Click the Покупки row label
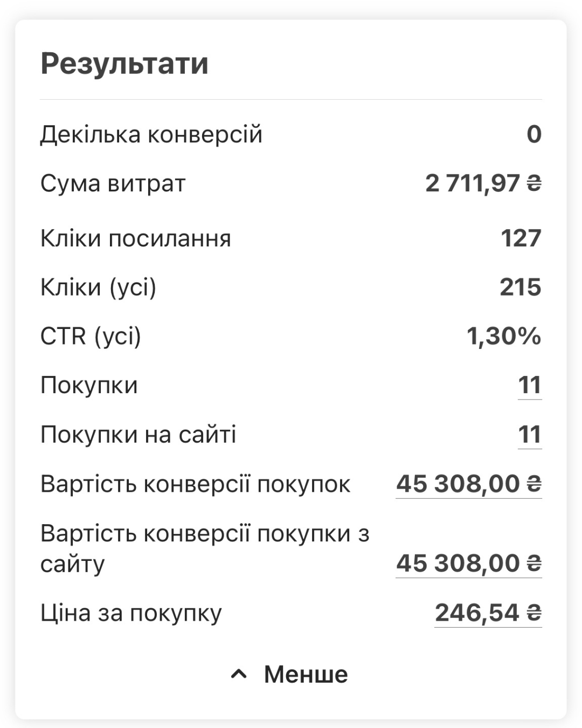Screen dimensions: 582x728 coord(89,386)
